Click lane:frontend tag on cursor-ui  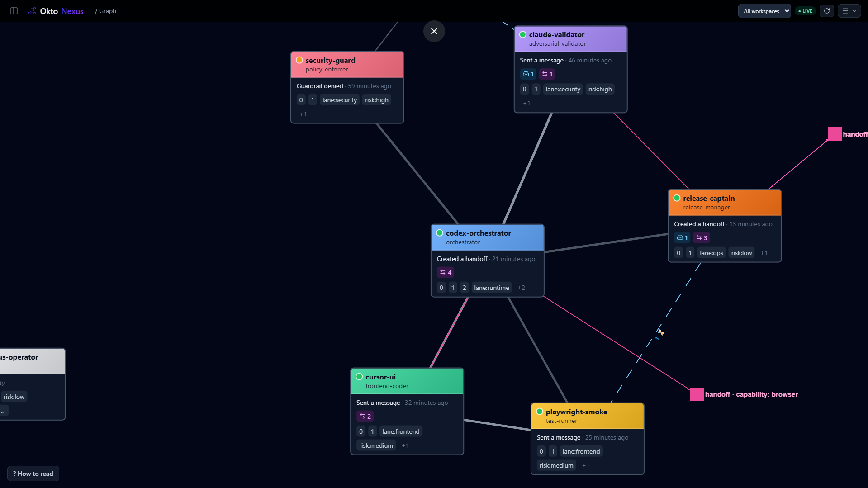[x=401, y=432]
